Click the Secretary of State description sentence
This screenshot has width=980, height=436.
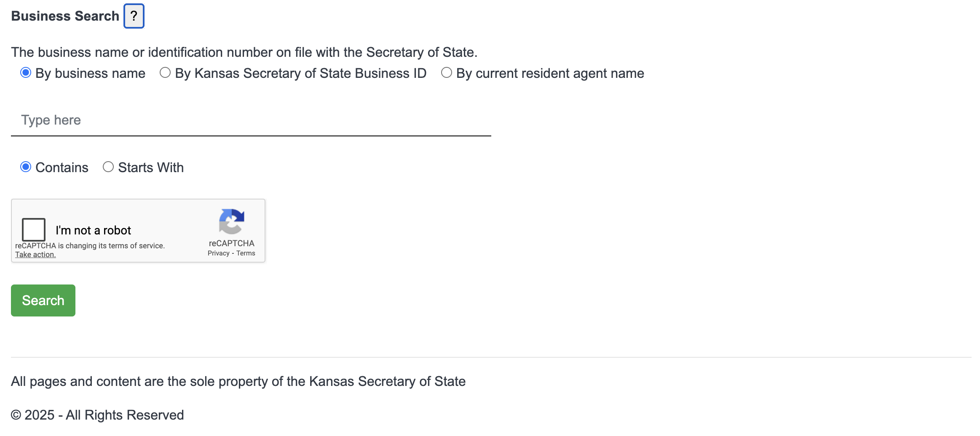[244, 52]
